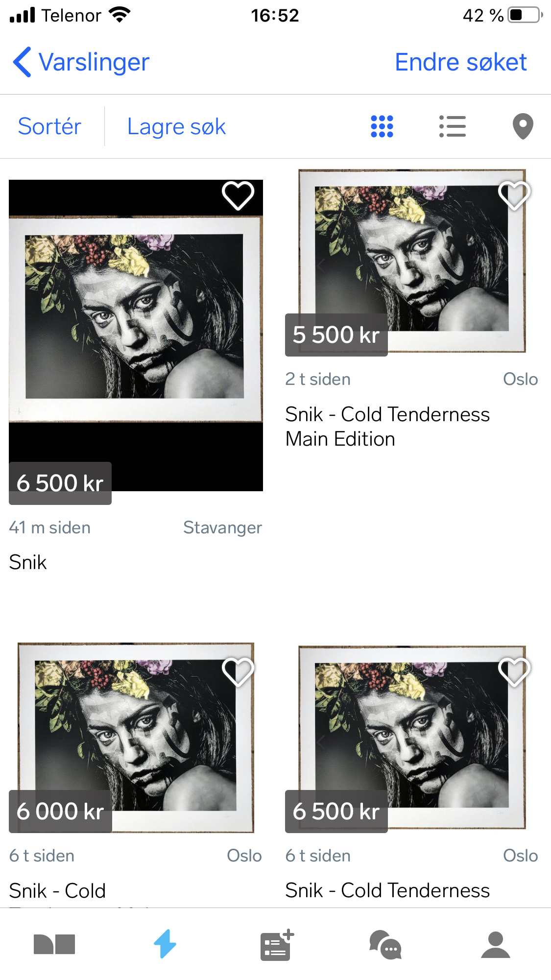Toggle heart on bottom-right 6 500 kr listing
This screenshot has width=551, height=980.
tap(514, 672)
